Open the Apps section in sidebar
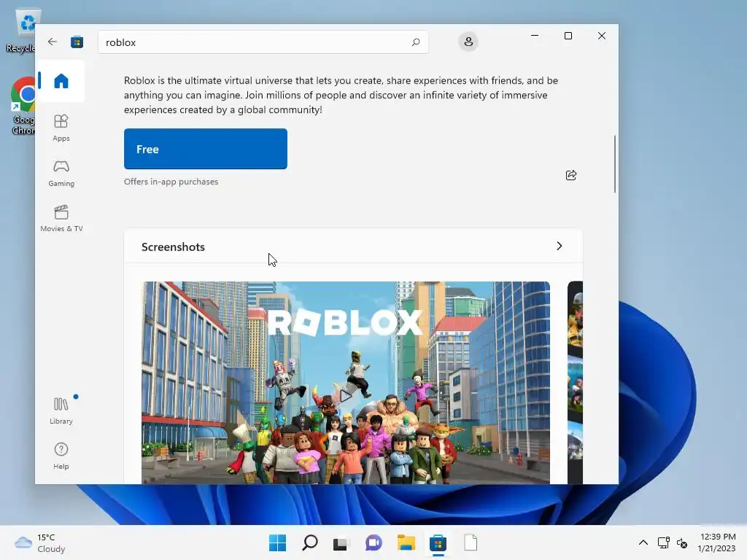Screen dimensions: 747x560 point(61,128)
